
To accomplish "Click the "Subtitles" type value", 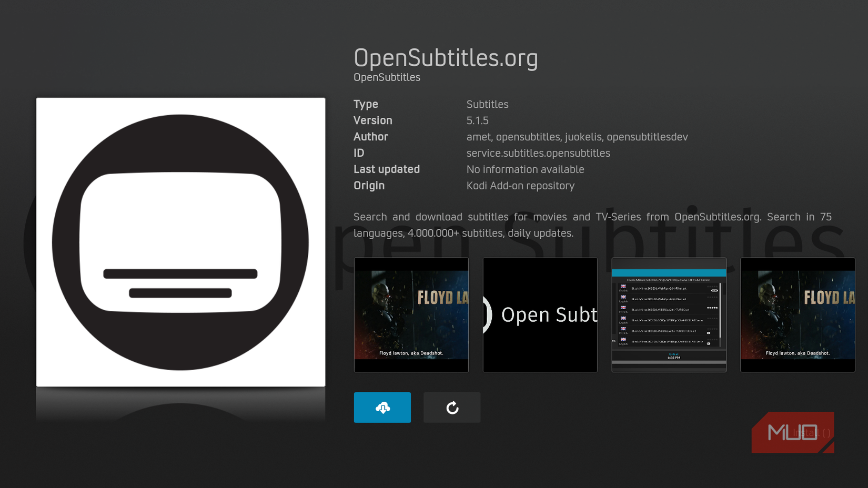I will pos(487,104).
